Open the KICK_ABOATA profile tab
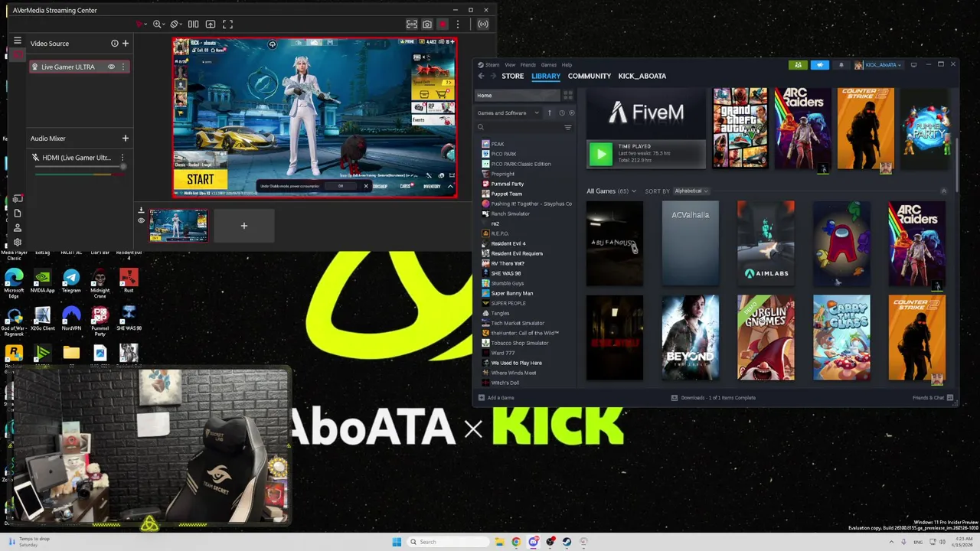The image size is (980, 551). click(642, 76)
